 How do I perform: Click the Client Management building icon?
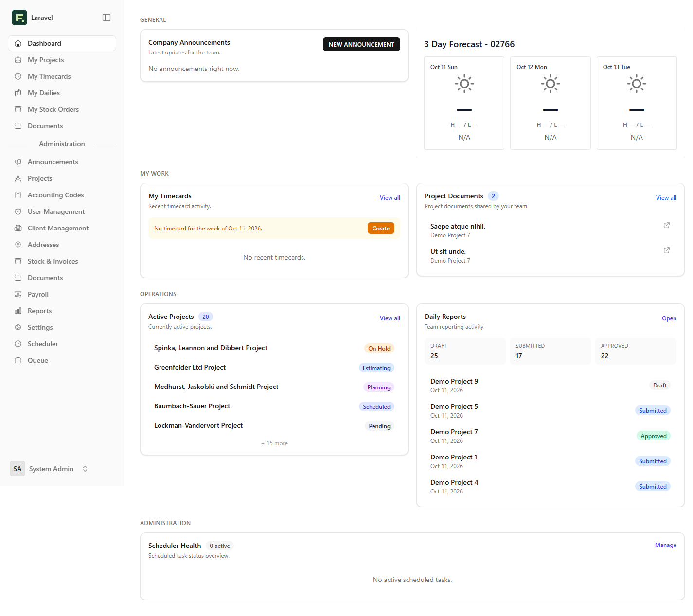click(x=18, y=228)
